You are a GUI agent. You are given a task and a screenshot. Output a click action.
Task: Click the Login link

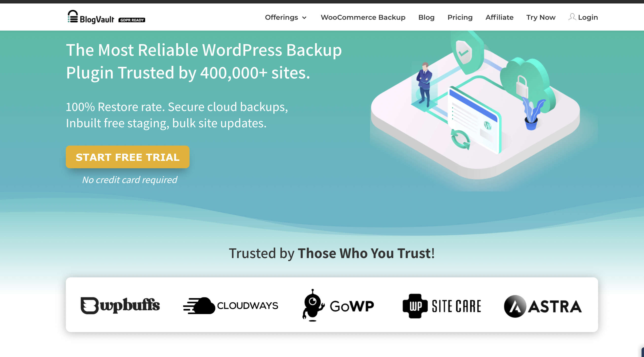coord(588,17)
